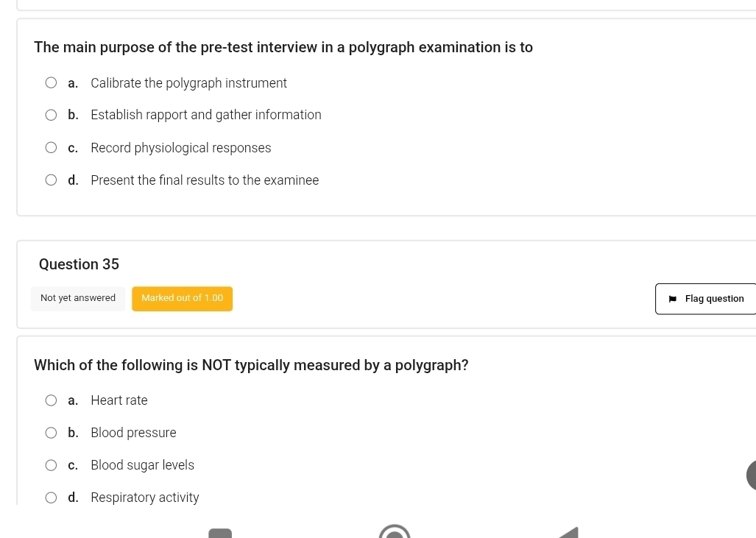Select Blood sugar levels option
The width and height of the screenshot is (756, 538).
coord(51,465)
